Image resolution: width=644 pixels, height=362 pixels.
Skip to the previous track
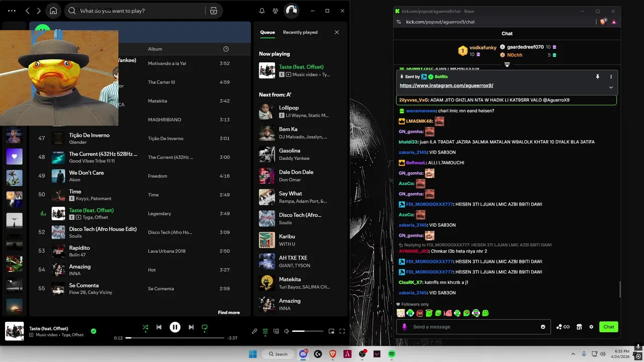click(x=159, y=327)
